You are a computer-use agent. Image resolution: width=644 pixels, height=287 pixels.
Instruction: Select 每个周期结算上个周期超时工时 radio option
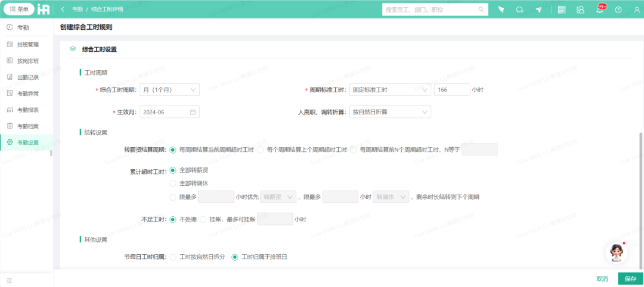[x=261, y=149]
